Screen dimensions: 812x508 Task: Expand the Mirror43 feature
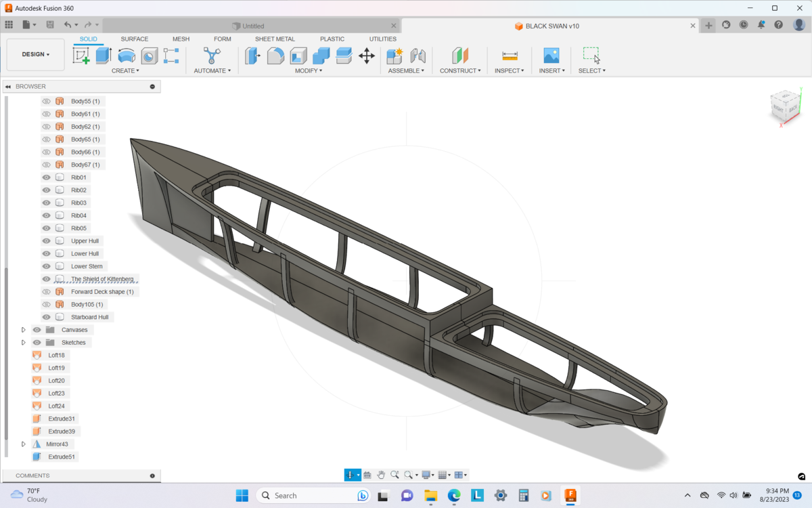[24, 444]
